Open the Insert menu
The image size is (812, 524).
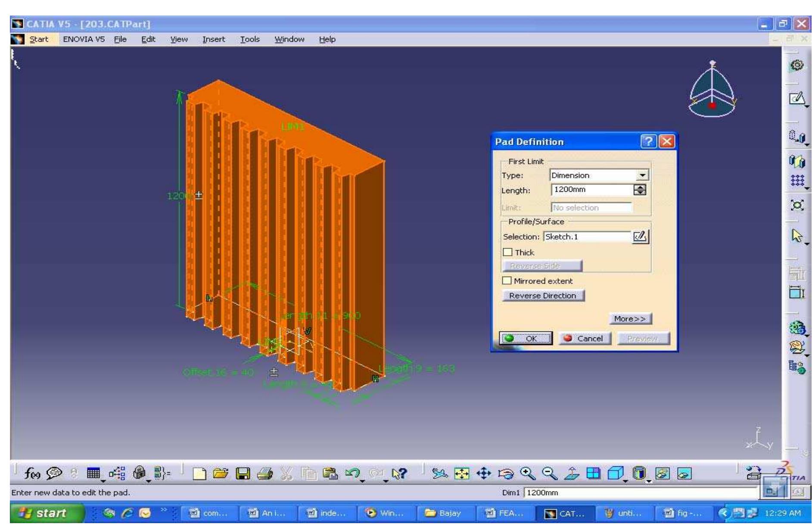pos(214,39)
